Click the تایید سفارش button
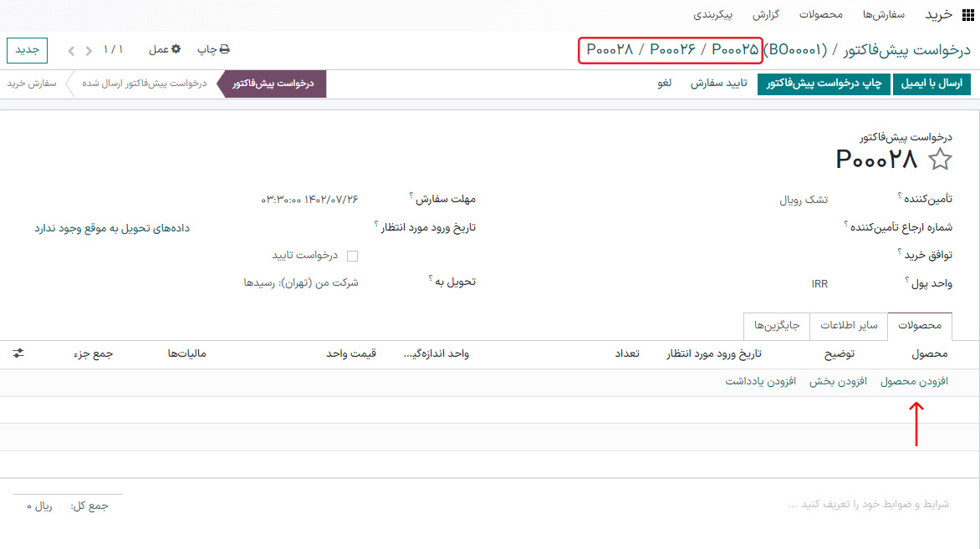Image resolution: width=980 pixels, height=549 pixels. (x=717, y=84)
